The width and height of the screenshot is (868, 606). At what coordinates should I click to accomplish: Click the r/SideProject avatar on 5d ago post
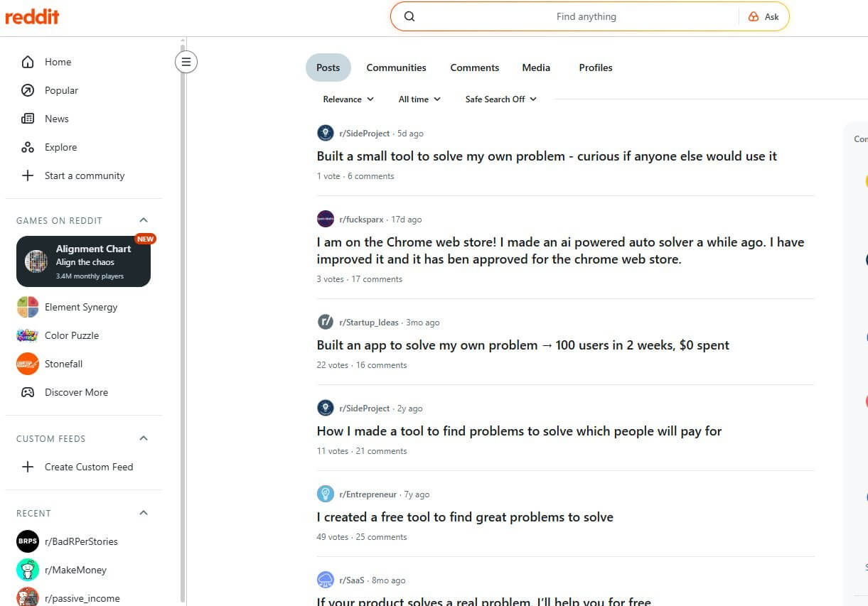coord(325,133)
